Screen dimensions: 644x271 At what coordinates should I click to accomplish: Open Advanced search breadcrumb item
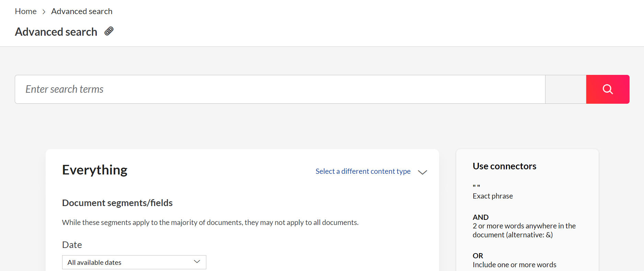[x=82, y=11]
